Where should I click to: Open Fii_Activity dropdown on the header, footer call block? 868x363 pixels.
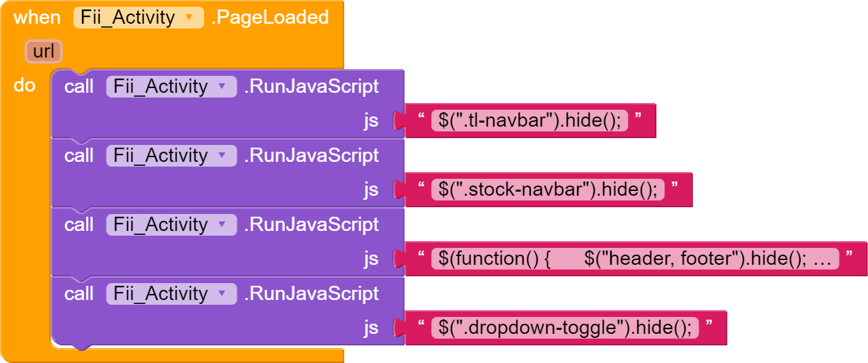221,225
